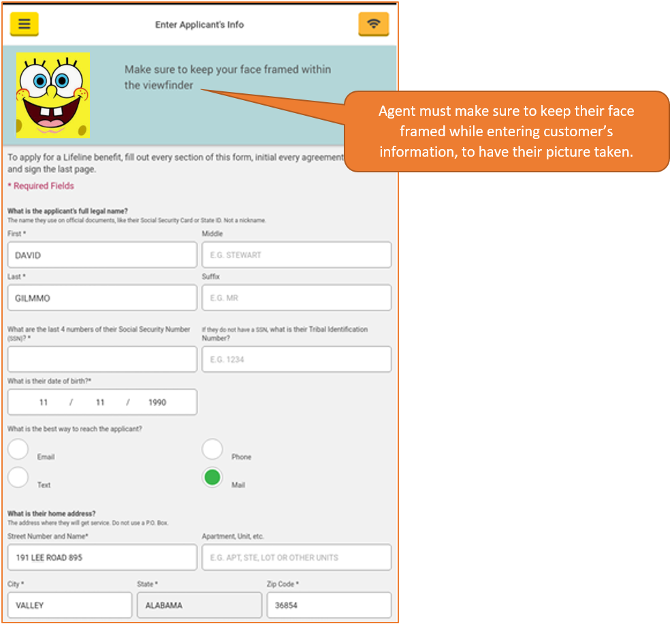This screenshot has height=626, width=672.
Task: Open the State field showing ALABAMA
Action: [199, 605]
